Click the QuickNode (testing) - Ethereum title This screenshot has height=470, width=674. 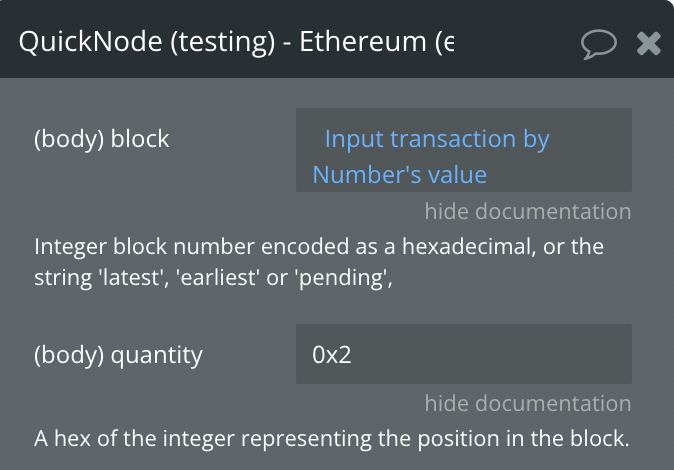click(x=236, y=42)
